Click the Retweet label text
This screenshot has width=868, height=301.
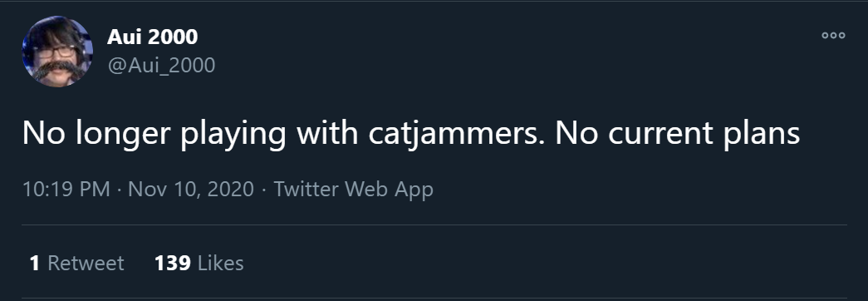86,263
